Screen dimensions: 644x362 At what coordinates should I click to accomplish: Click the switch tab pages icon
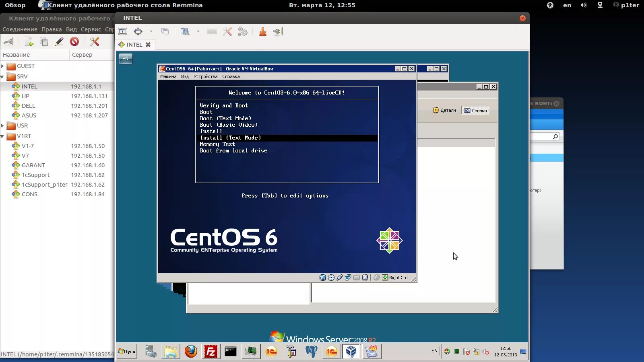click(165, 31)
